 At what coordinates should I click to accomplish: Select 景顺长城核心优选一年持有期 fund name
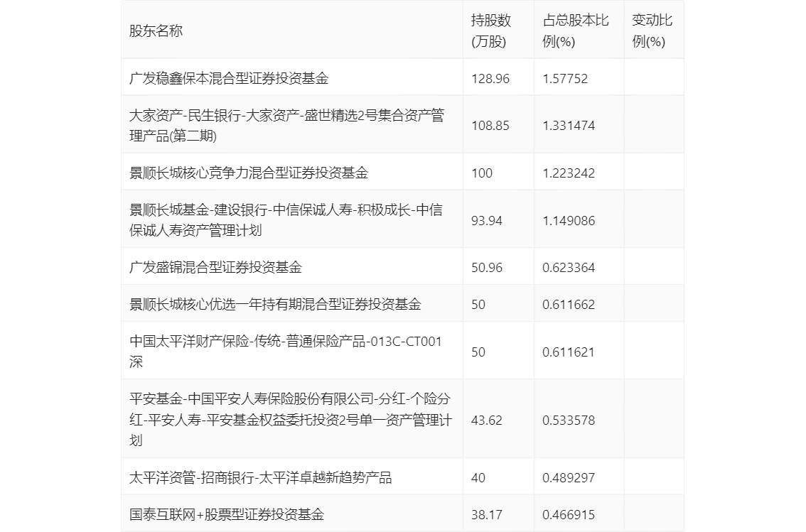tap(275, 304)
